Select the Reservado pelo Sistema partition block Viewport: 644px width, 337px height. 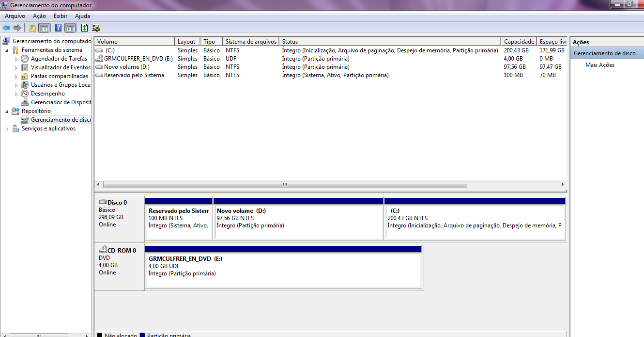[x=179, y=219]
